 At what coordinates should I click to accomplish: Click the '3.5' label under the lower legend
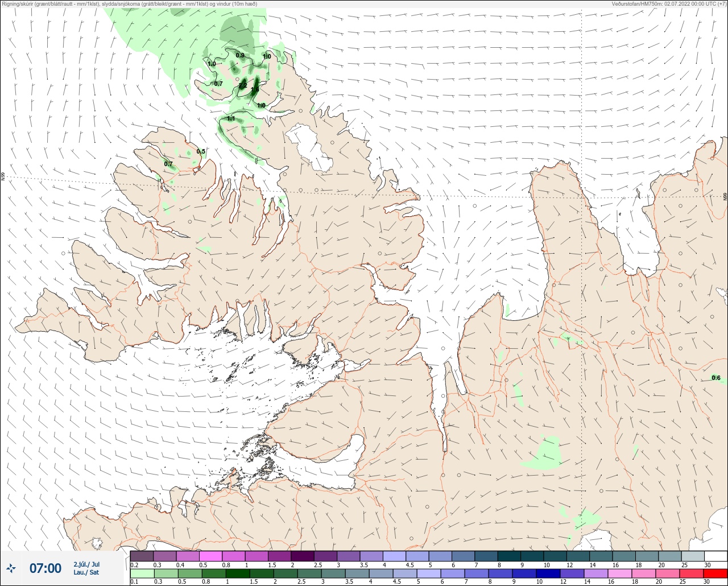[349, 582]
